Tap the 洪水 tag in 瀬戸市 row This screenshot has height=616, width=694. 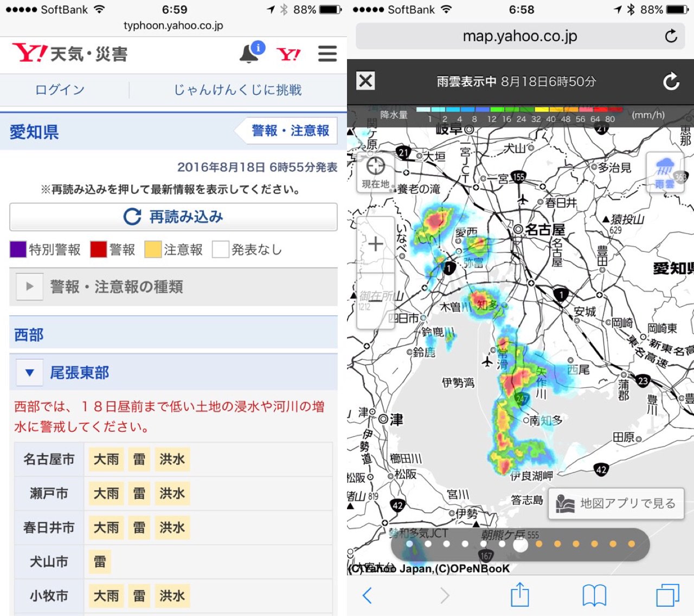(172, 494)
